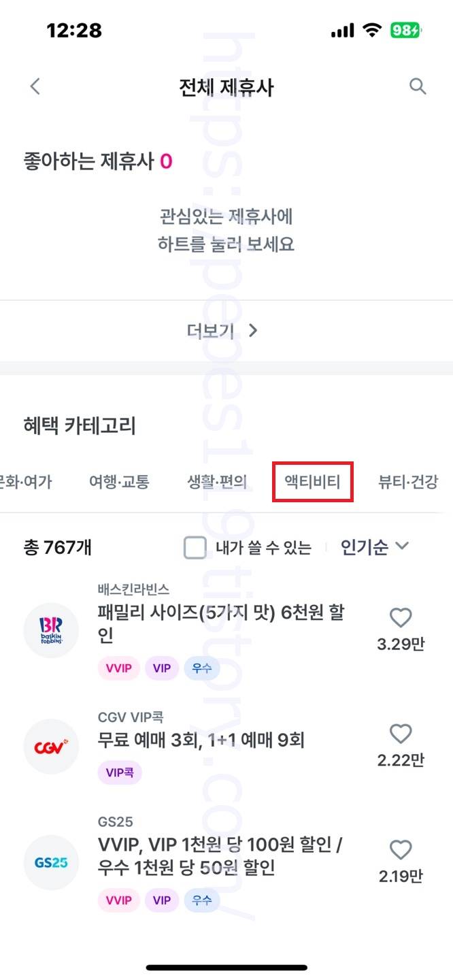Viewport: 453px width, 980px height.
Task: Tap the VIP콕 badge on CGV
Action: pos(120,773)
